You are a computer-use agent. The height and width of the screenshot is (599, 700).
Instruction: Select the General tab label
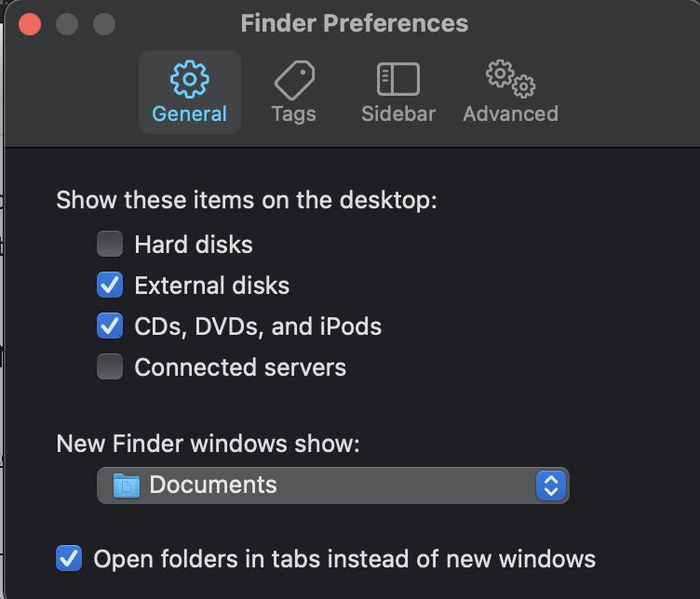coord(190,114)
